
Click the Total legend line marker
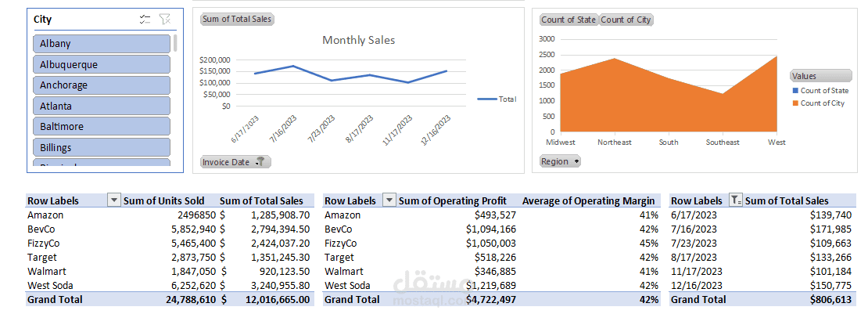tap(486, 99)
